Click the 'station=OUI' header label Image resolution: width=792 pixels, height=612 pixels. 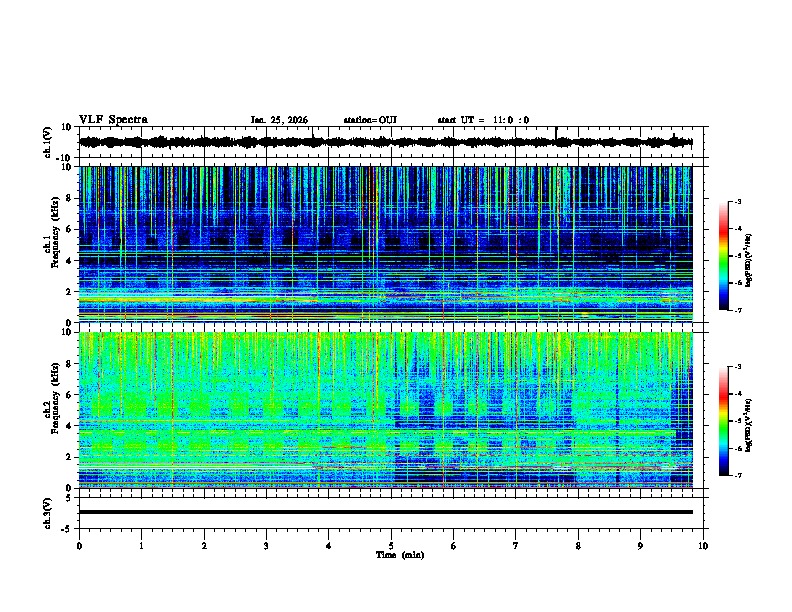tap(370, 120)
